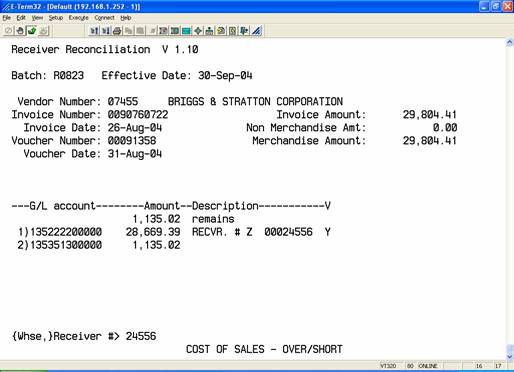The height and width of the screenshot is (372, 514).
Task: Click the printer icon in the toolbar
Action: click(117, 31)
